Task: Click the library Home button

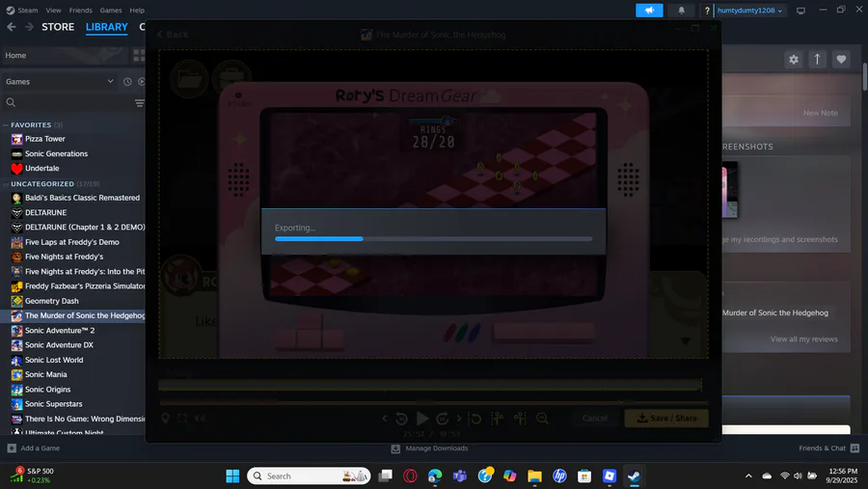Action: (65, 55)
